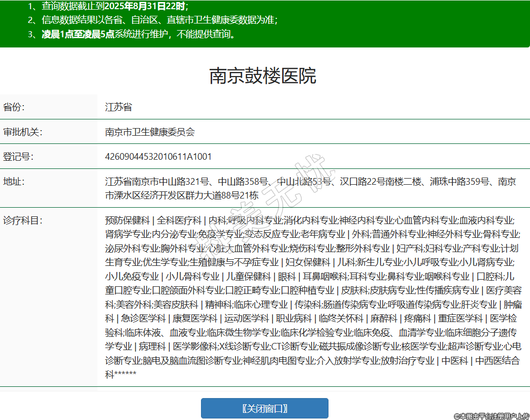Click 预防保健科 in the department list
The image size is (530, 420).
128,220
